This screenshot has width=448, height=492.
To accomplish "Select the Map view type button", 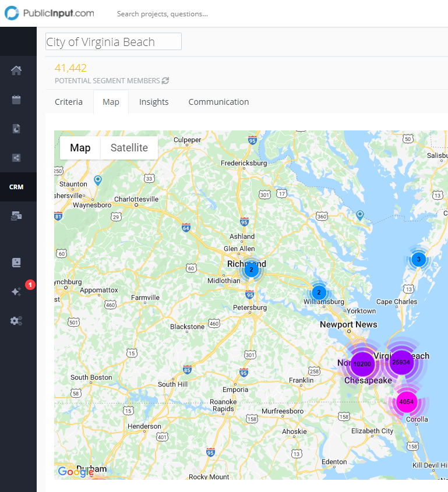I will (80, 148).
